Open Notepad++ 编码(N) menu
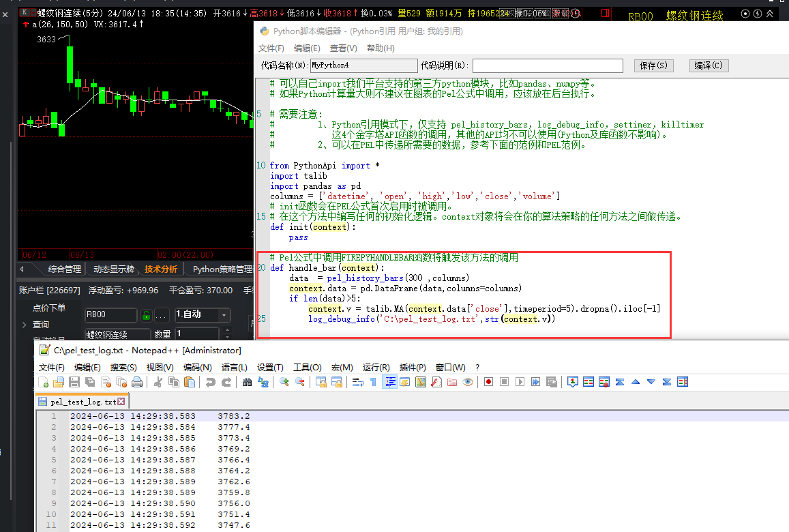Image resolution: width=789 pixels, height=532 pixels. point(198,368)
